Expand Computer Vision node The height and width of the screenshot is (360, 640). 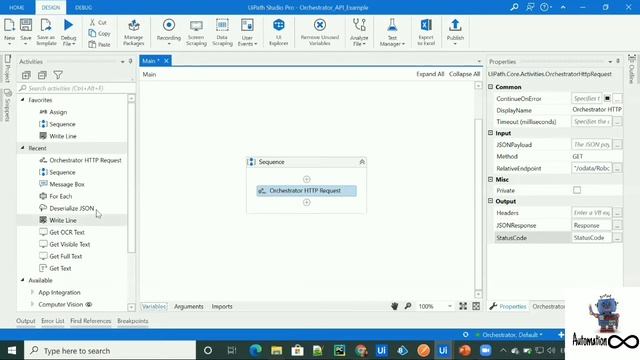32,304
